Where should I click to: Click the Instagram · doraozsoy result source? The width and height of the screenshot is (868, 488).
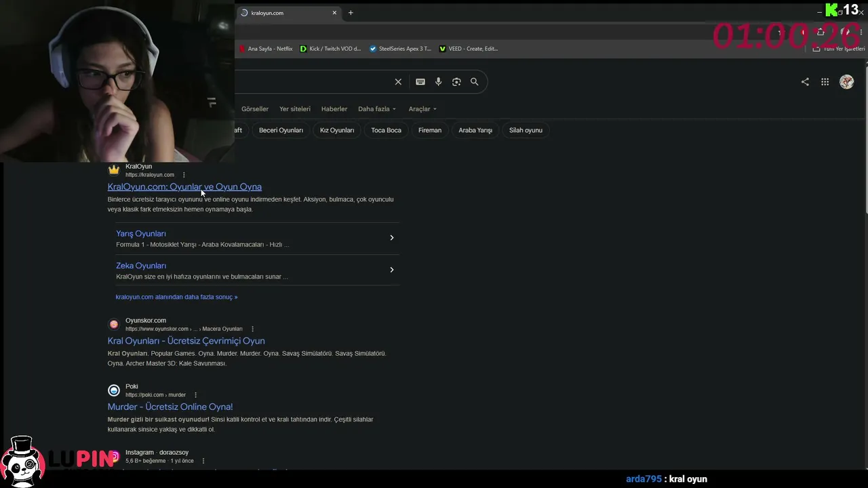point(157,453)
